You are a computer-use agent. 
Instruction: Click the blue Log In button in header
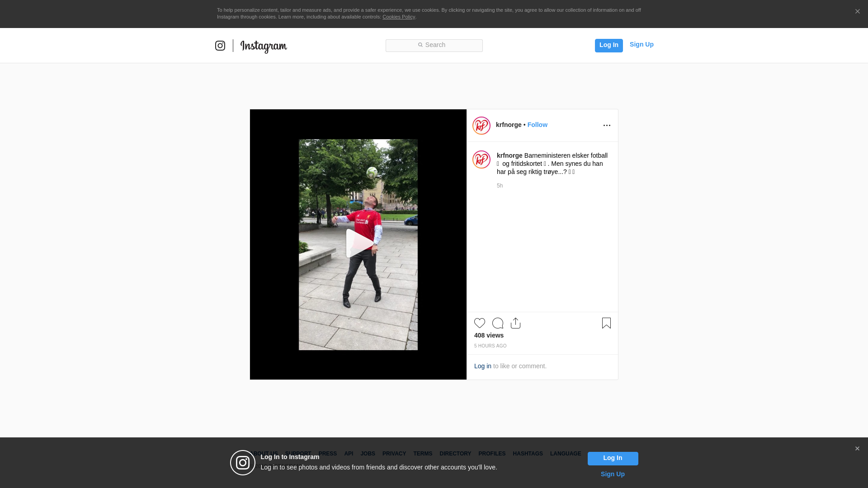point(609,45)
